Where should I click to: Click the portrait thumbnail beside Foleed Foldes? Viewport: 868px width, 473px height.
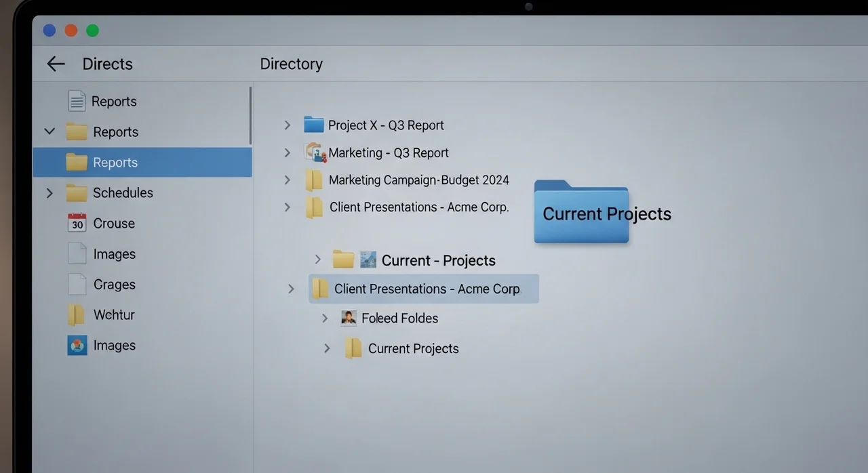tap(349, 318)
